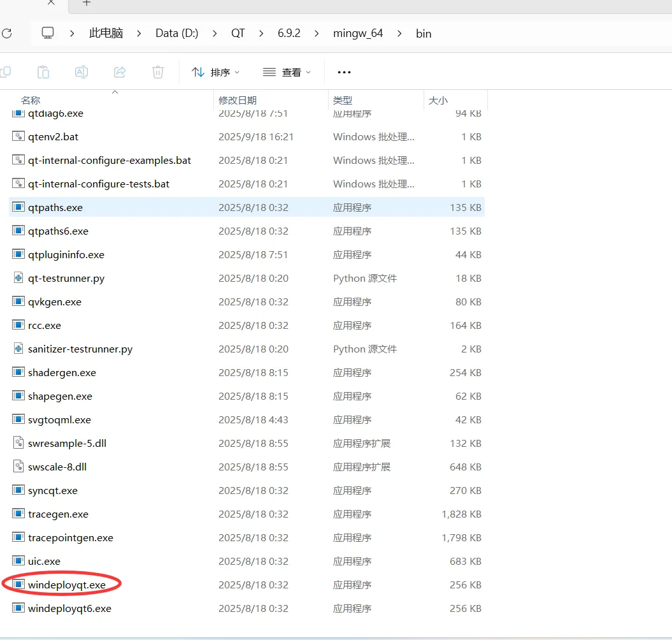Click the shapegen.exe file icon
672x640 pixels.
tap(18, 396)
